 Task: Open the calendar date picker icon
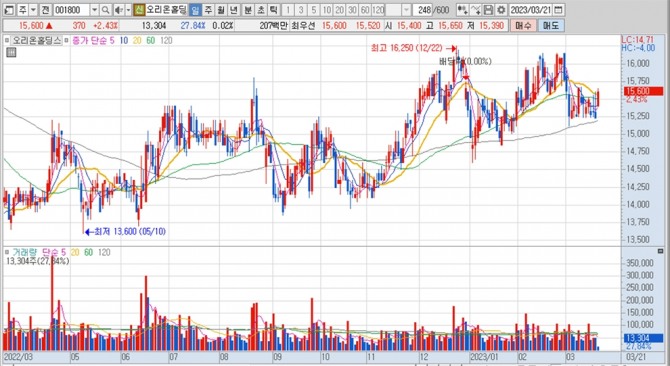click(x=559, y=10)
